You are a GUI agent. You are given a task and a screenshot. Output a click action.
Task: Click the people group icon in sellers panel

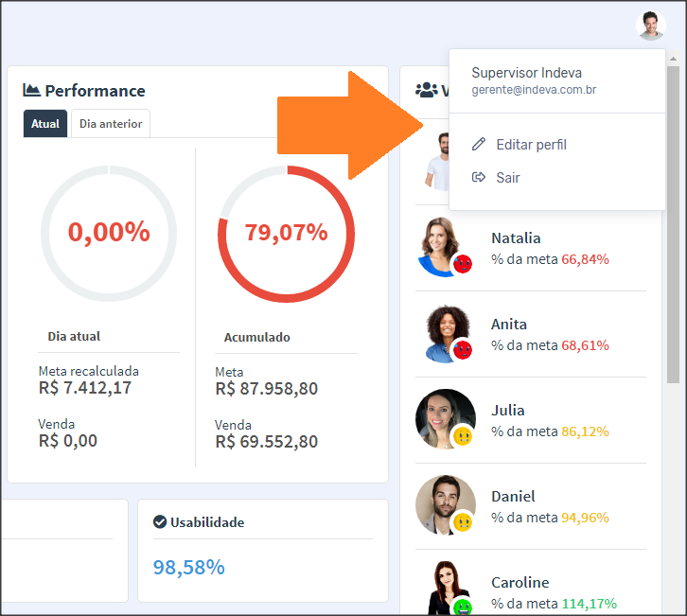tap(426, 91)
